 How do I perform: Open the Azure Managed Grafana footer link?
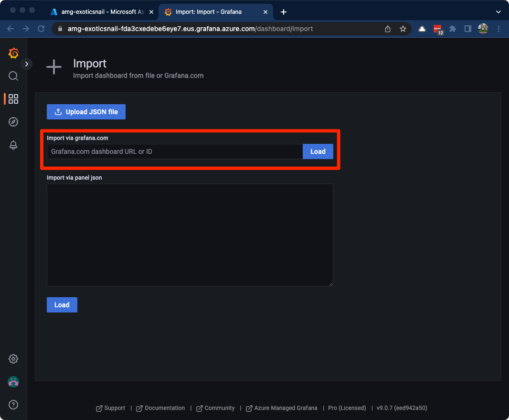coord(285,408)
